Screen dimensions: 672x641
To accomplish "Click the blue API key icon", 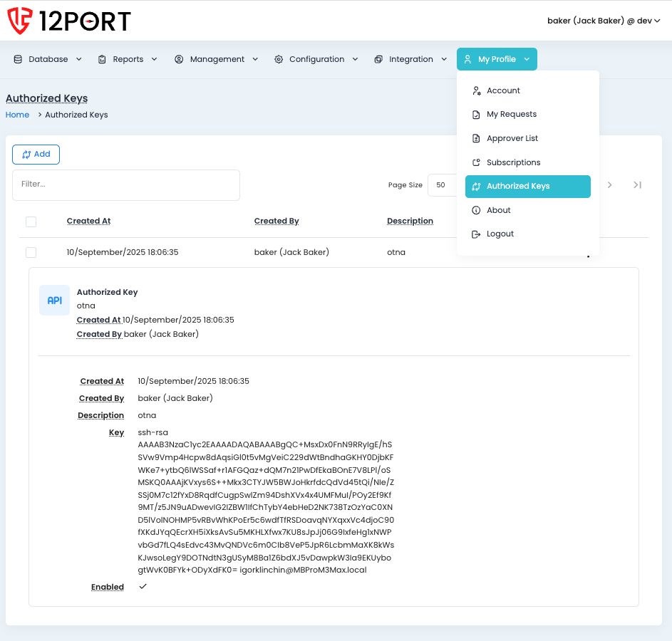I will pyautogui.click(x=54, y=301).
